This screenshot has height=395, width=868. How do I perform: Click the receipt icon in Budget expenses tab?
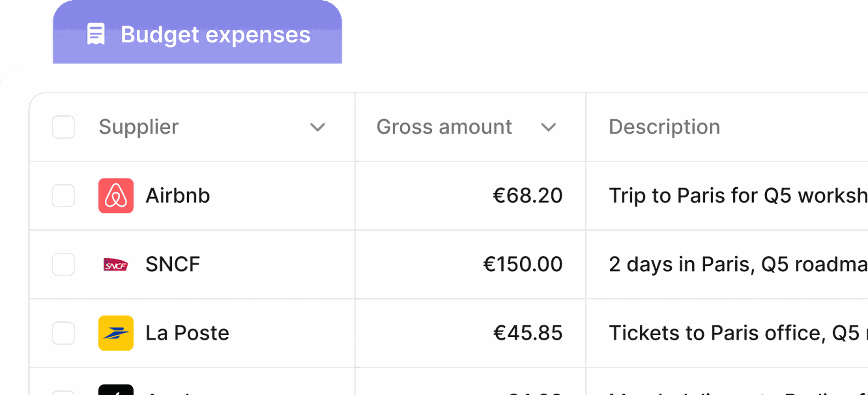click(96, 34)
